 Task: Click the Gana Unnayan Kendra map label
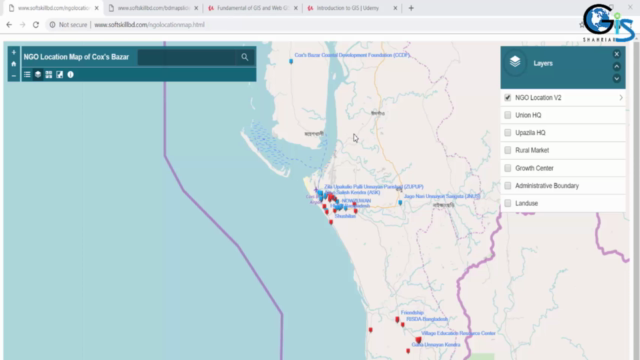tap(436, 345)
